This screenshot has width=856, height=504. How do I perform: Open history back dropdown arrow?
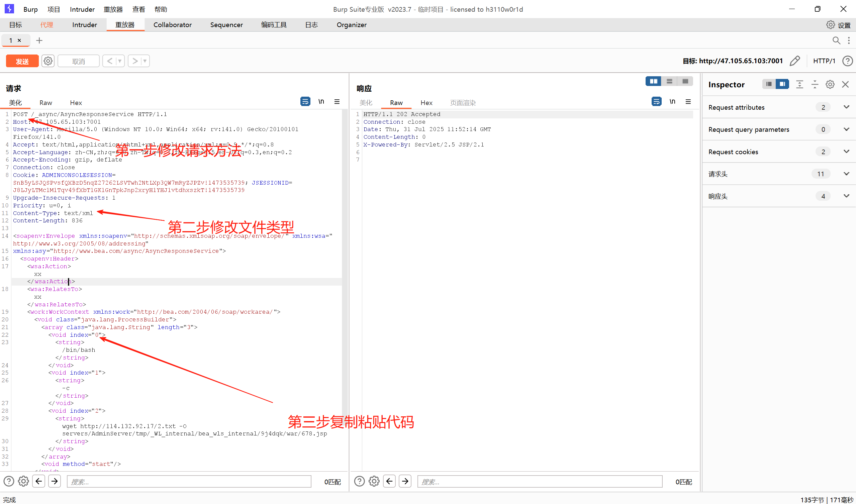point(119,61)
